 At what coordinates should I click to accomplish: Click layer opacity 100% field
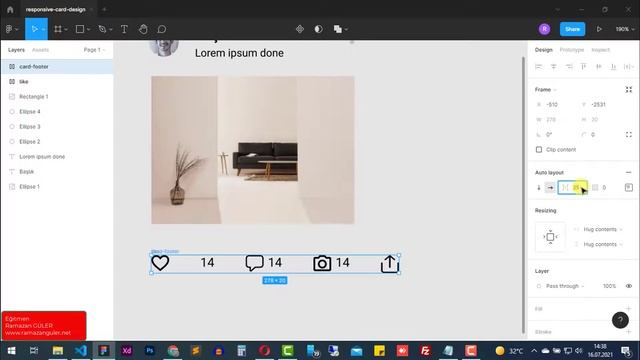(x=609, y=286)
